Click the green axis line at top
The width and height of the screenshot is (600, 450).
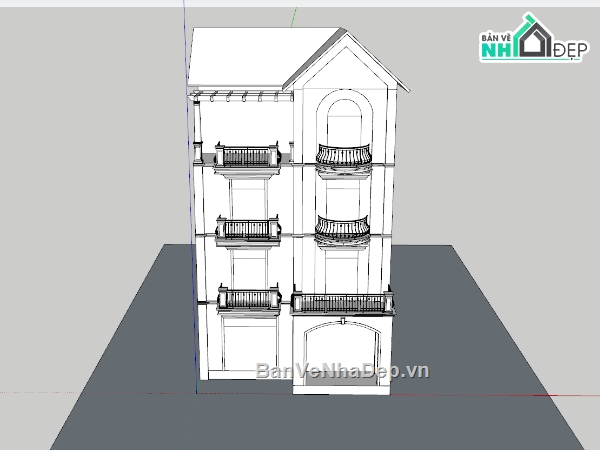(x=292, y=17)
